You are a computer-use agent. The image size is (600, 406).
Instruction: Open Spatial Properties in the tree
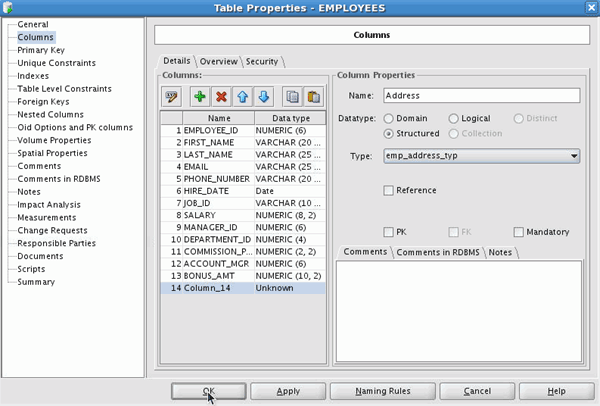(52, 153)
